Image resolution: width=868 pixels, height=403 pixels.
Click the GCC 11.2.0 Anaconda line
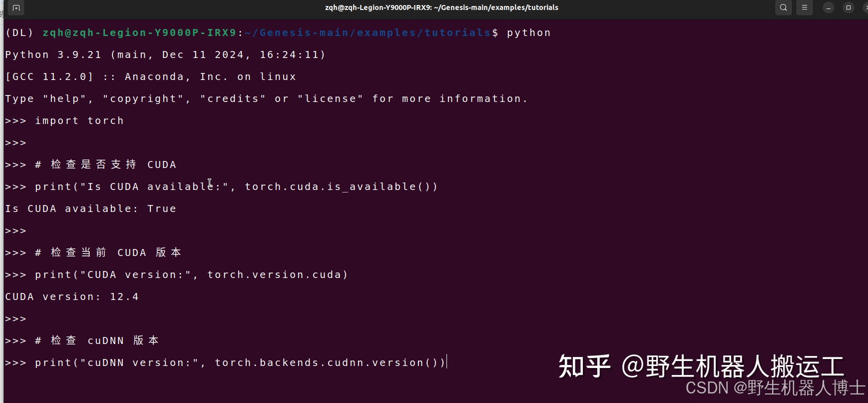[151, 76]
